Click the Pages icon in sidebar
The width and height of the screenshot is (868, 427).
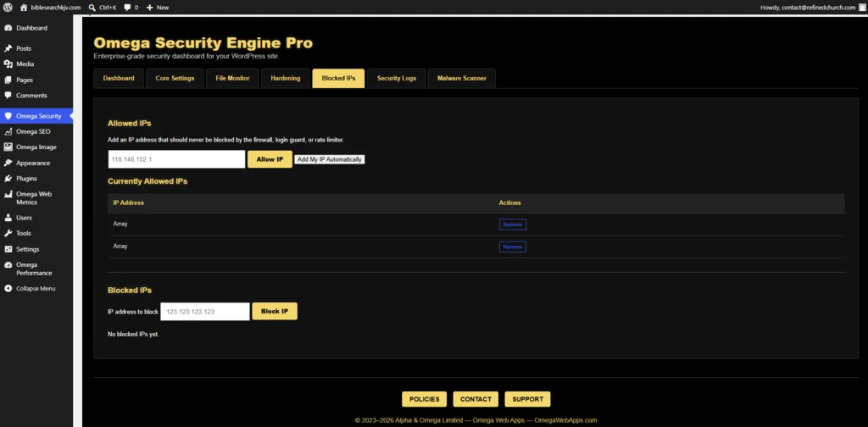tap(8, 80)
